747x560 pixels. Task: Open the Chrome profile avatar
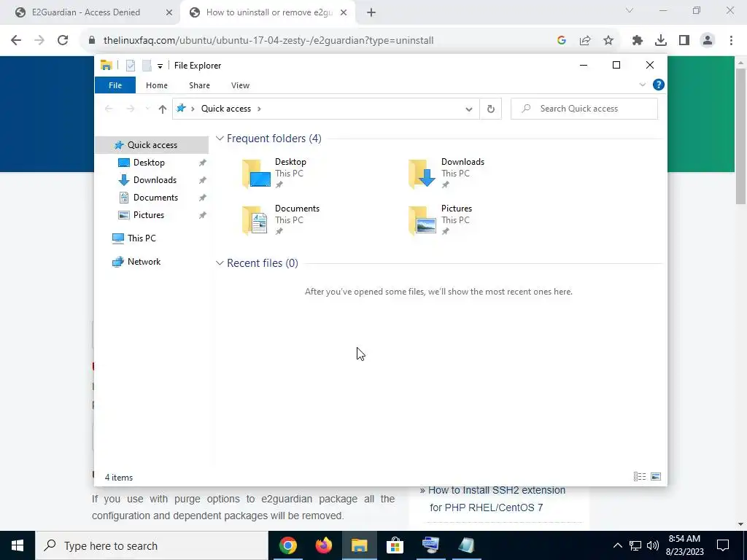(708, 41)
